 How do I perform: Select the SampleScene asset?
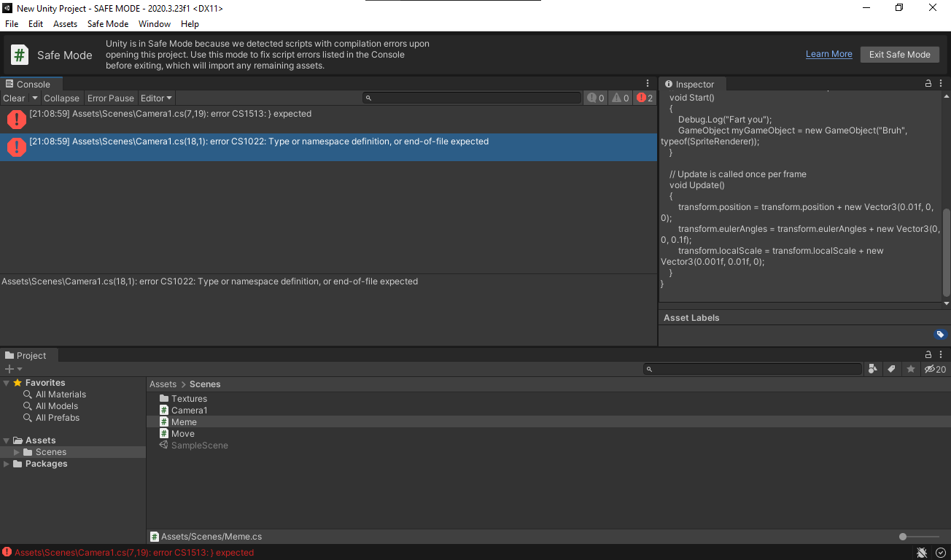click(x=199, y=446)
